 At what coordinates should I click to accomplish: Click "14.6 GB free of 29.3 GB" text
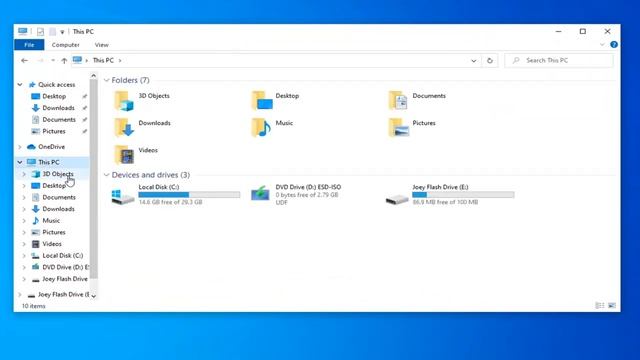pos(170,202)
